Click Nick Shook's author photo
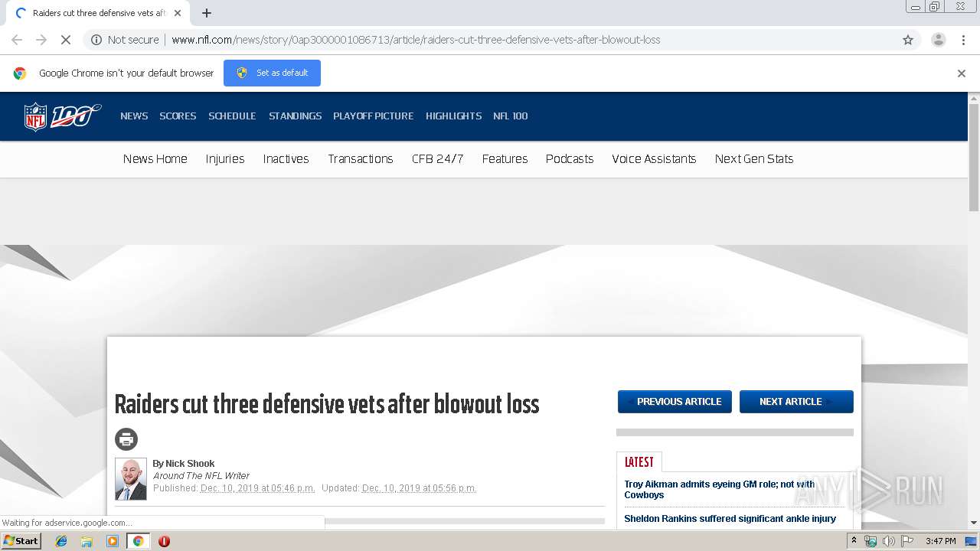This screenshot has width=980, height=551. point(131,479)
